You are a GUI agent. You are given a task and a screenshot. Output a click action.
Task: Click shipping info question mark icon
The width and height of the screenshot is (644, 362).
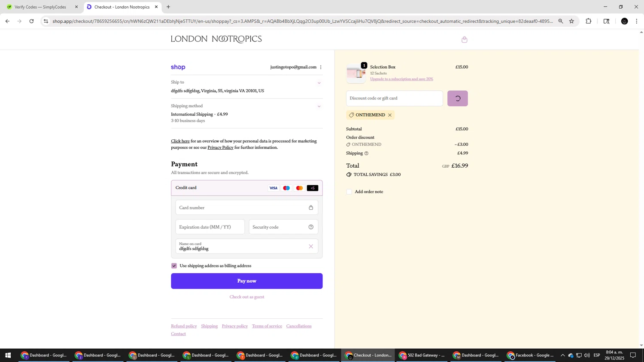[x=366, y=153]
